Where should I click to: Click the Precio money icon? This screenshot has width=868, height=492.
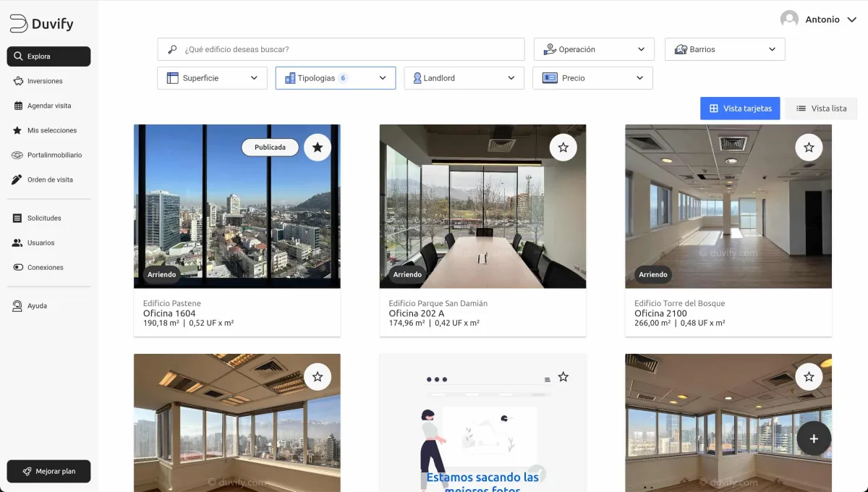pos(550,78)
